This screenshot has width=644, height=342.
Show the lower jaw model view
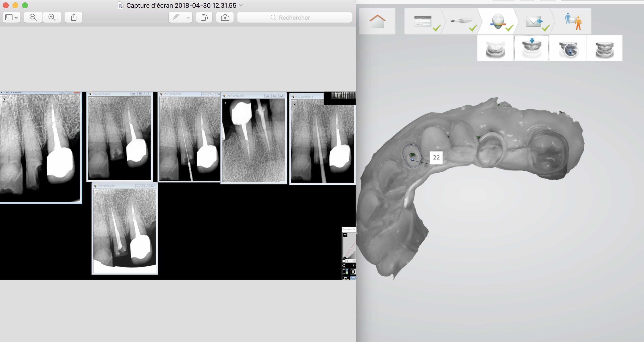pos(495,48)
